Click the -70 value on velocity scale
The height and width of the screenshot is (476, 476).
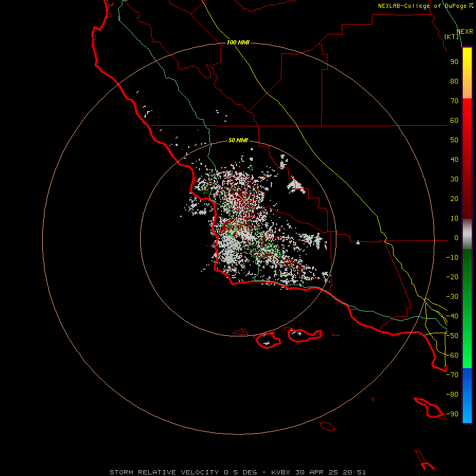[x=452, y=375]
